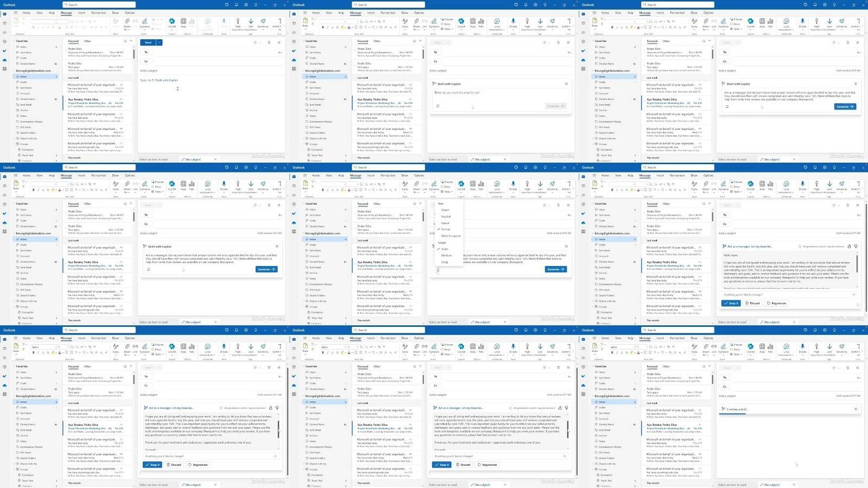Select the Casual tone option
The image size is (868, 488).
[445, 223]
